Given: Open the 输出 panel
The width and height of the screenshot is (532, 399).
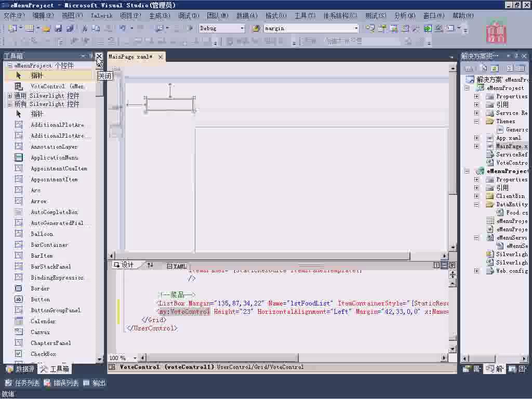Looking at the screenshot, I should point(95,383).
